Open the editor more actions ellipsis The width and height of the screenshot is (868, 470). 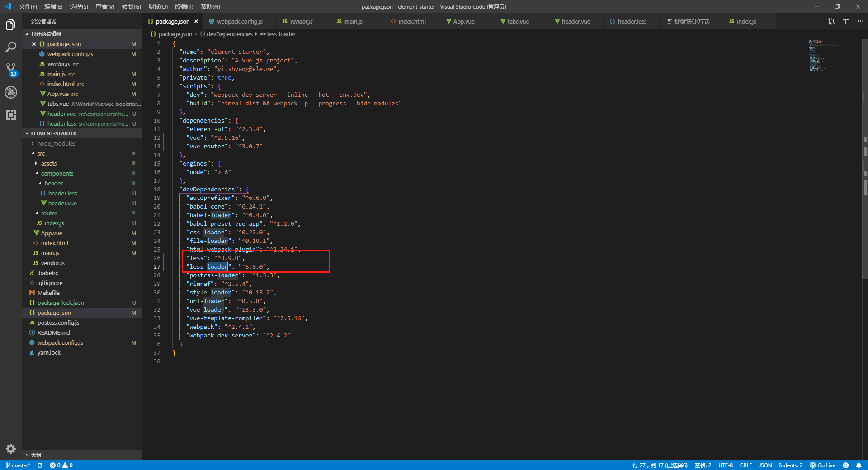pos(860,21)
